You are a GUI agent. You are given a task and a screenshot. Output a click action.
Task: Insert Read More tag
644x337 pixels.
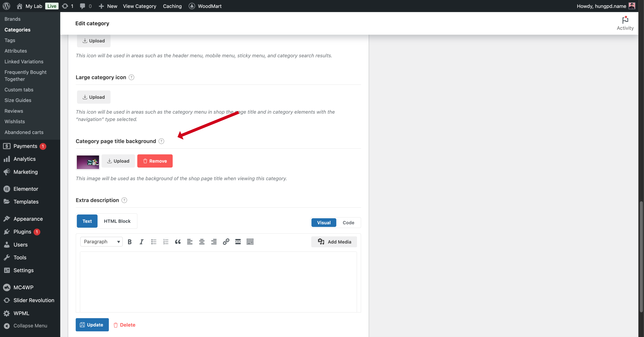click(238, 242)
